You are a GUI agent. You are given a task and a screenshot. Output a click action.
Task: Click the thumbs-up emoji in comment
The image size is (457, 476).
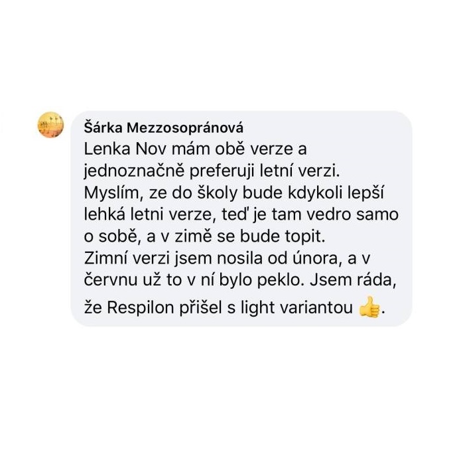(x=369, y=307)
